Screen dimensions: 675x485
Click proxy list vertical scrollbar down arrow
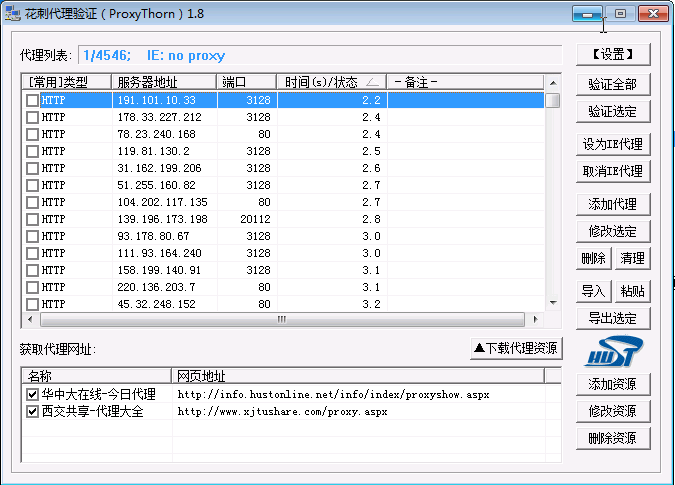pos(553,303)
